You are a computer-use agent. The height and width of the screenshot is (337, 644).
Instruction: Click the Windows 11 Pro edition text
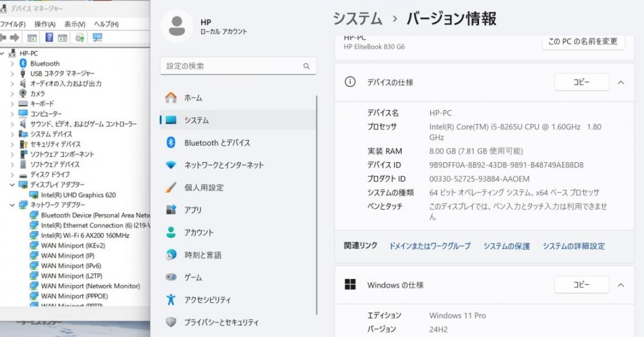click(457, 315)
